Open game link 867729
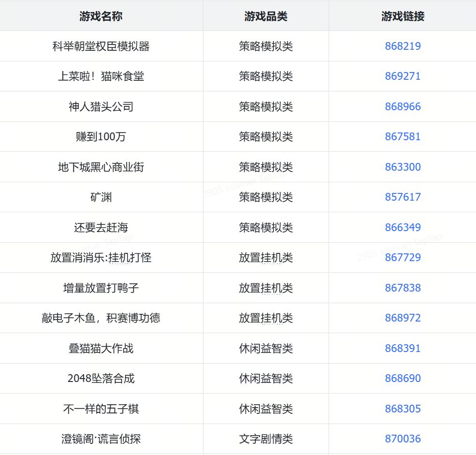 [x=403, y=258]
